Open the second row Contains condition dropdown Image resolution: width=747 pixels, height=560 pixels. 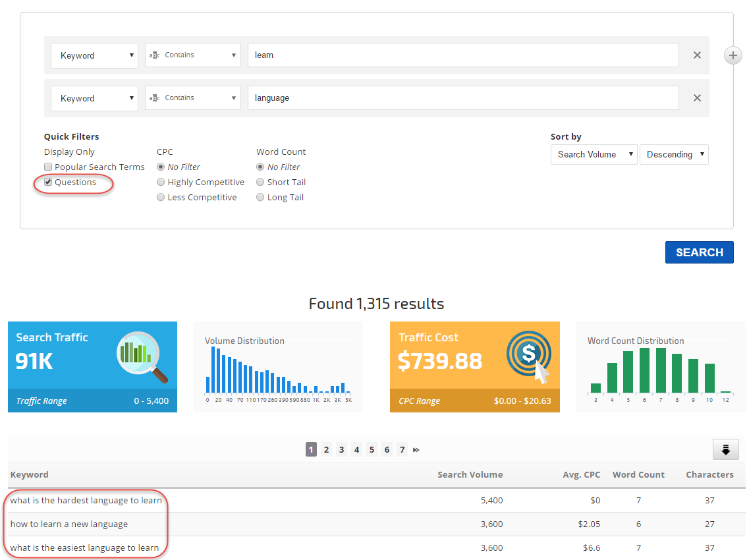[192, 98]
